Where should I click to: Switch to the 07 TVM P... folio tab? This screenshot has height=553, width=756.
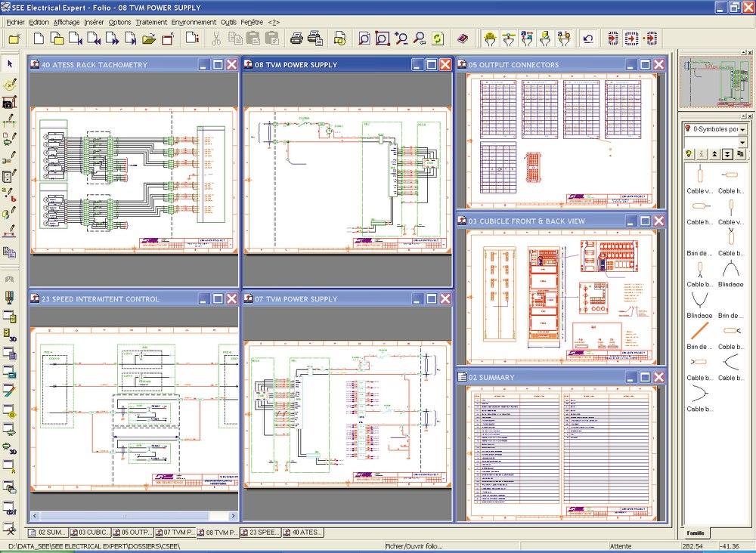pyautogui.click(x=174, y=533)
